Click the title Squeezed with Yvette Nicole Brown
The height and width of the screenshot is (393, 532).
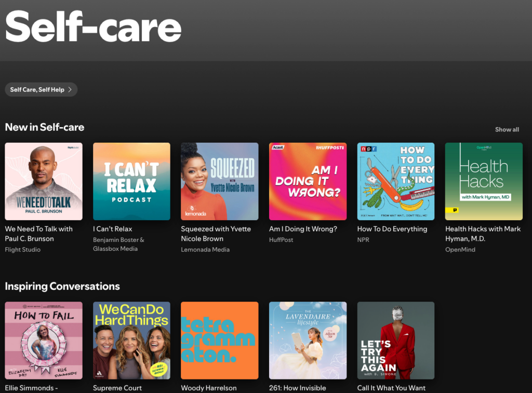[216, 234]
